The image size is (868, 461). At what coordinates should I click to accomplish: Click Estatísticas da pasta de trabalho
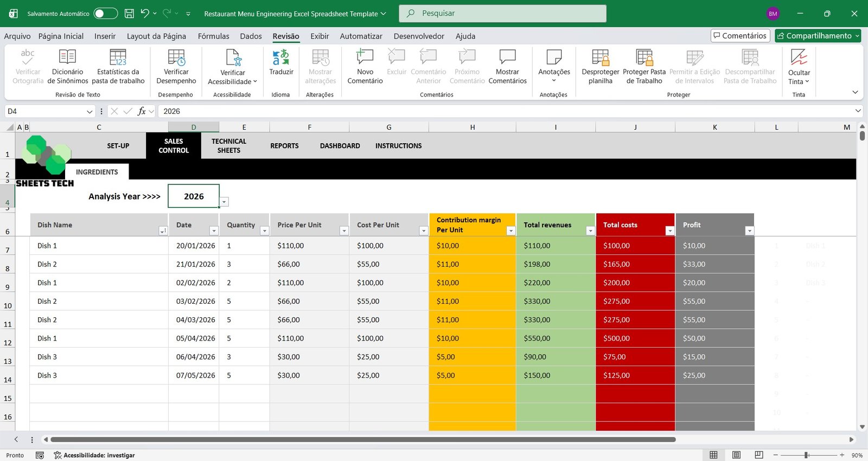click(x=118, y=57)
